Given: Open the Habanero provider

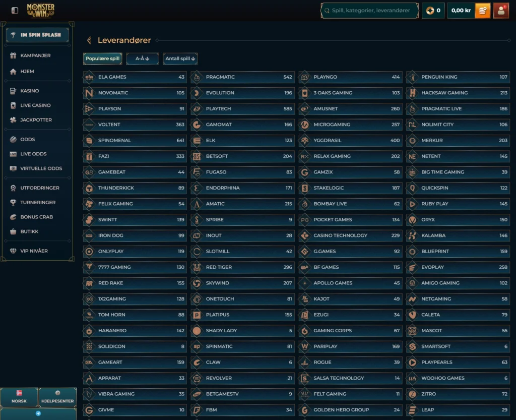Looking at the screenshot, I should click(x=135, y=331).
